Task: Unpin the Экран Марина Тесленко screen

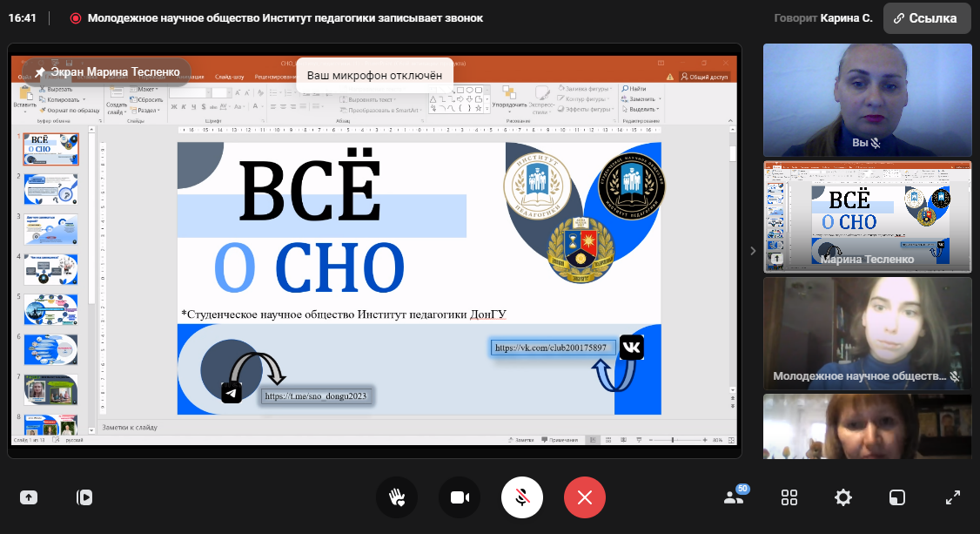Action: (40, 72)
